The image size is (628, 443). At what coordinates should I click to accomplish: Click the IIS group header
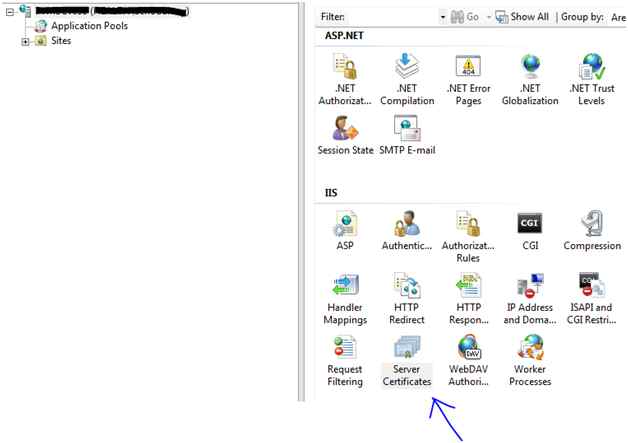pyautogui.click(x=331, y=193)
